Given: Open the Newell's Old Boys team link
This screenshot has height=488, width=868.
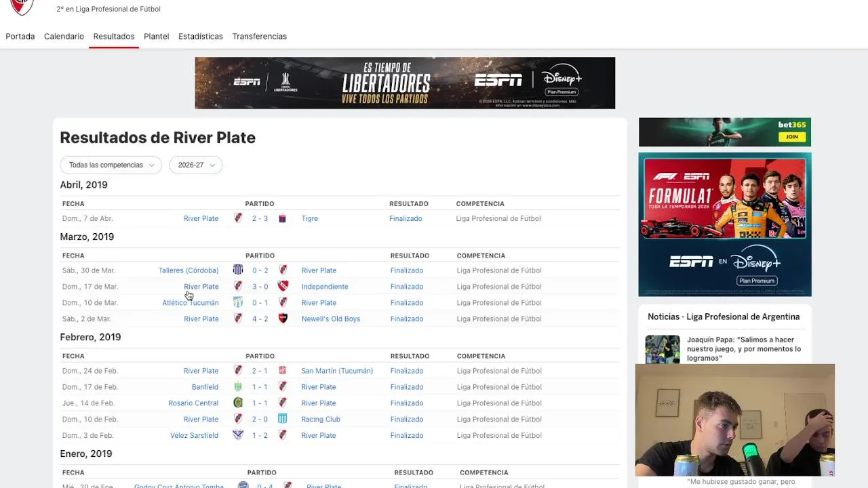Looking at the screenshot, I should point(331,319).
